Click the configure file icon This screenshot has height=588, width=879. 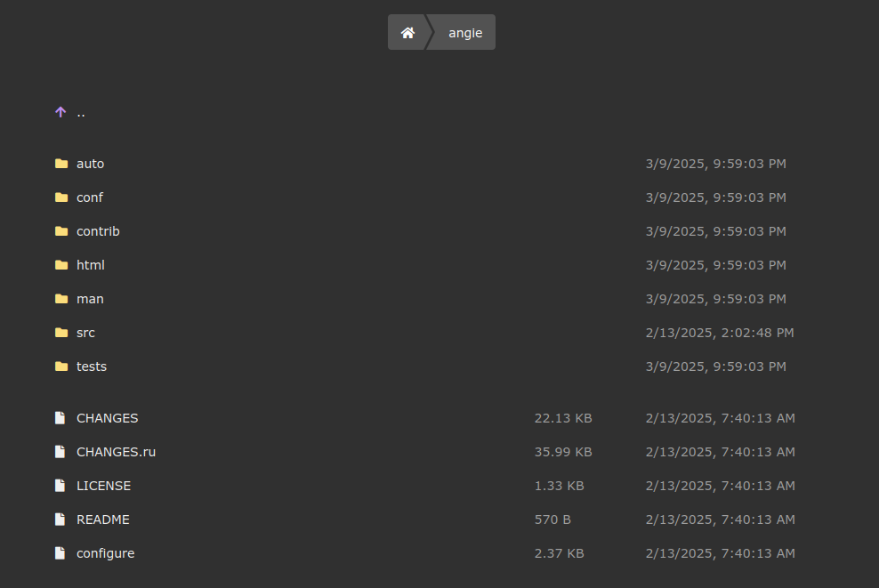pyautogui.click(x=60, y=553)
